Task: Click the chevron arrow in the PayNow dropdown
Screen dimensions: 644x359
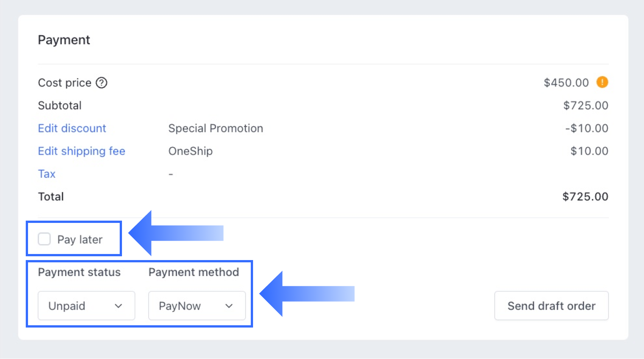Action: click(x=229, y=306)
